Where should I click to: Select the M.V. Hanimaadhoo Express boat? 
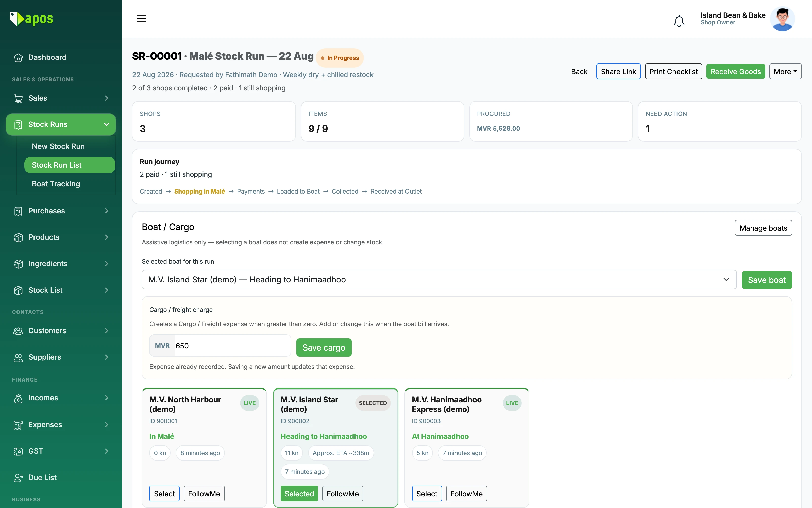point(427,494)
